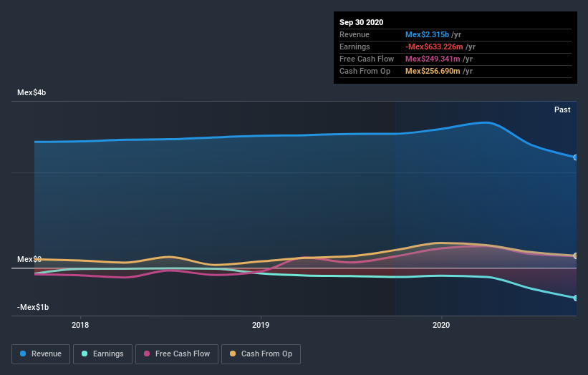Click the Past label in chart
The image size is (588, 375).
[562, 109]
